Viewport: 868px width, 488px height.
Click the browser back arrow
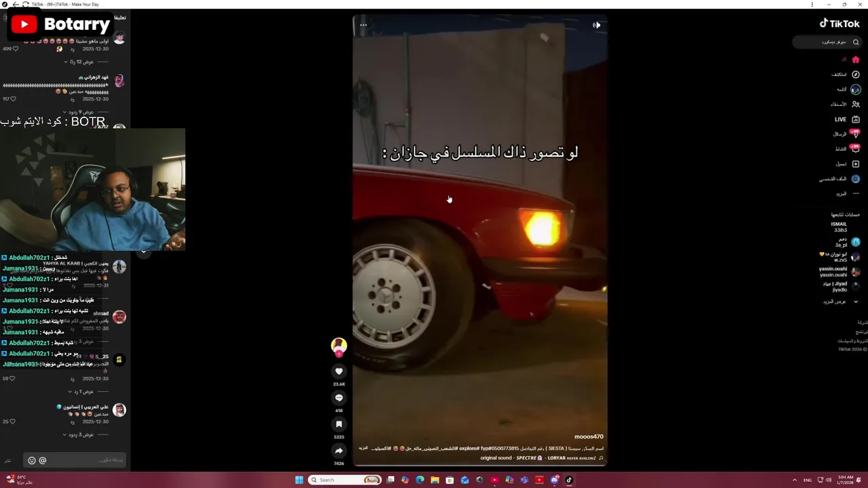15,4
